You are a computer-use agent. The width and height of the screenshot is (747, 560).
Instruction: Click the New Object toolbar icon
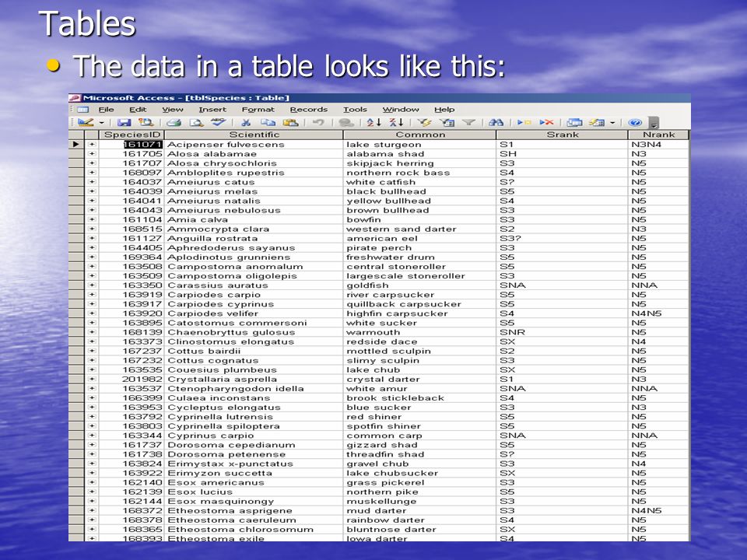[x=597, y=123]
